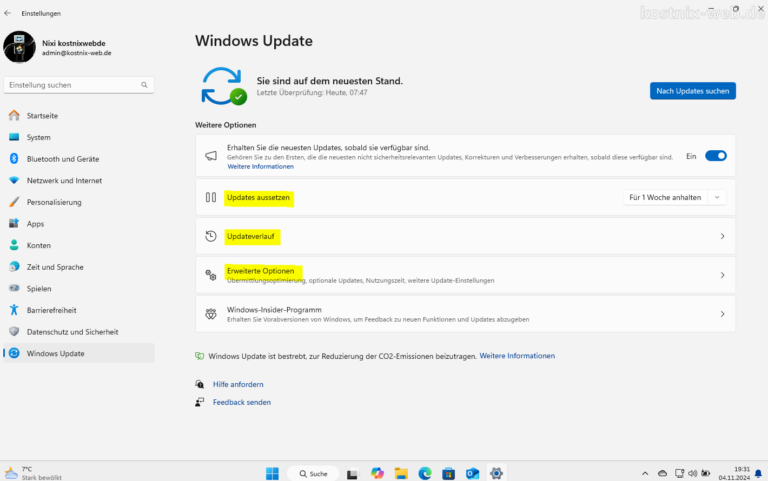The width and height of the screenshot is (768, 481).
Task: Click the admin@kostnix-web.de account email
Action: (x=76, y=53)
